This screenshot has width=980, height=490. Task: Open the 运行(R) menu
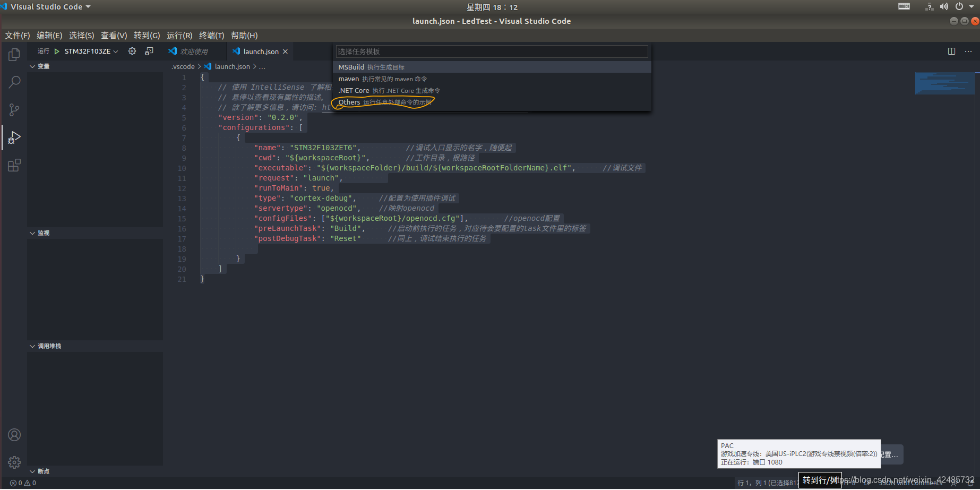pyautogui.click(x=179, y=36)
